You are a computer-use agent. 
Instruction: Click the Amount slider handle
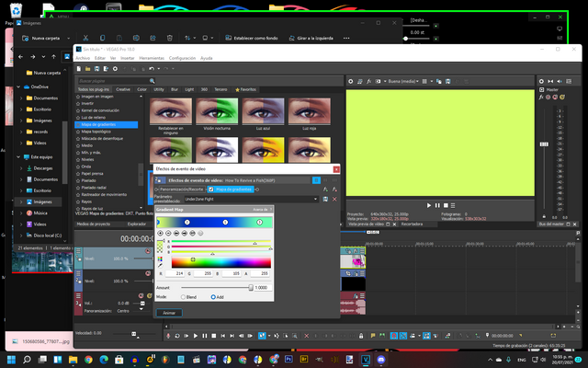tap(250, 287)
